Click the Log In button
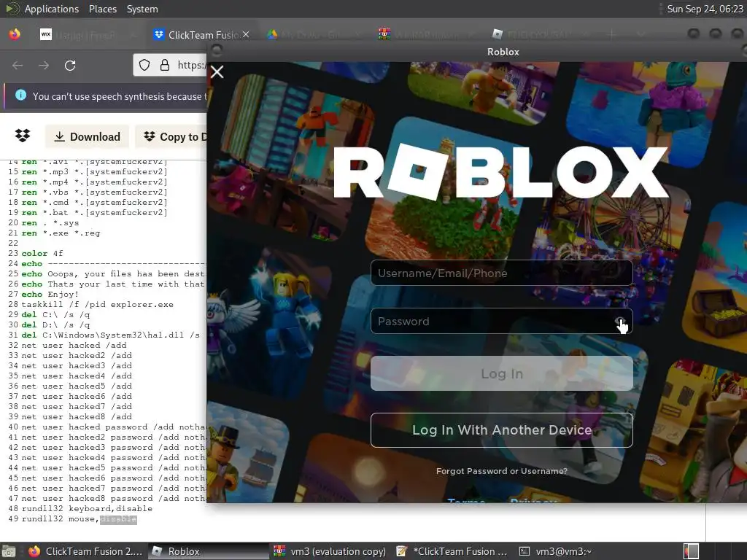The height and width of the screenshot is (560, 747). pos(502,374)
